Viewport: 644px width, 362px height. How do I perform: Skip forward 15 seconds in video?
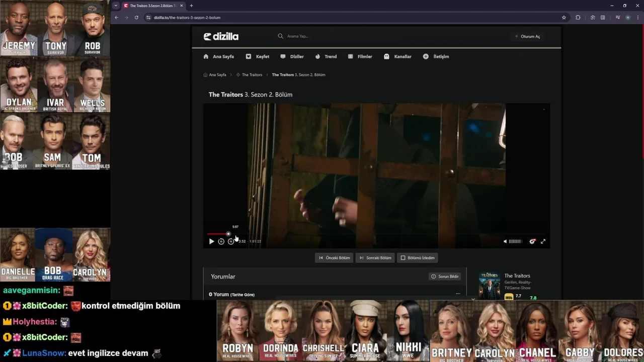(x=230, y=241)
